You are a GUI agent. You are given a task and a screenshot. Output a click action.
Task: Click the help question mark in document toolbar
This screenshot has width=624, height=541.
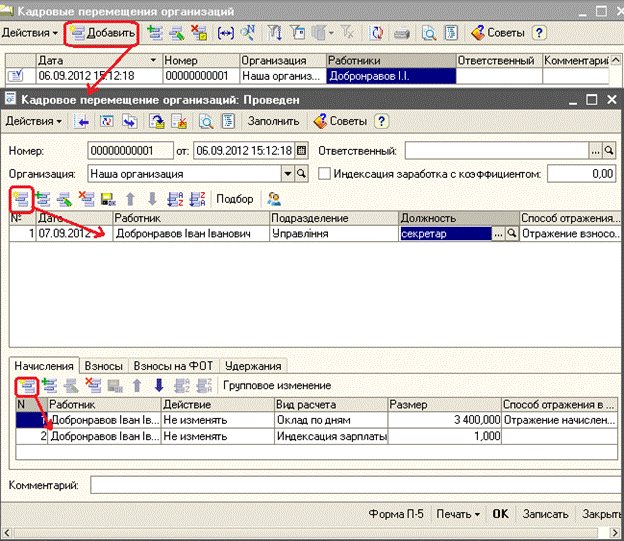point(381,121)
